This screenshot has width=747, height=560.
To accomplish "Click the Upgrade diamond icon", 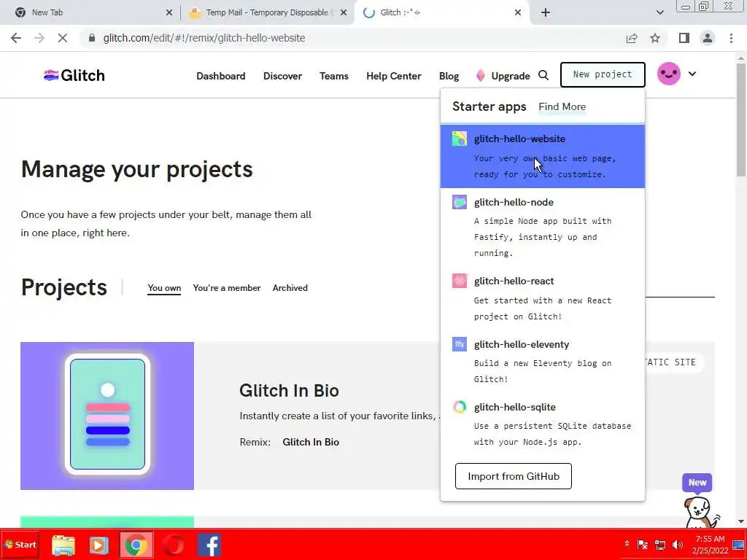I will coord(480,75).
